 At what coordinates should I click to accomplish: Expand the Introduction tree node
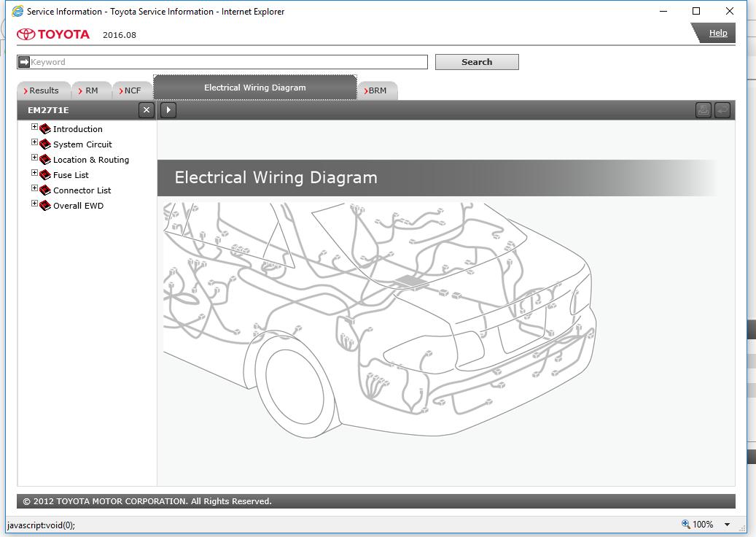pyautogui.click(x=34, y=128)
